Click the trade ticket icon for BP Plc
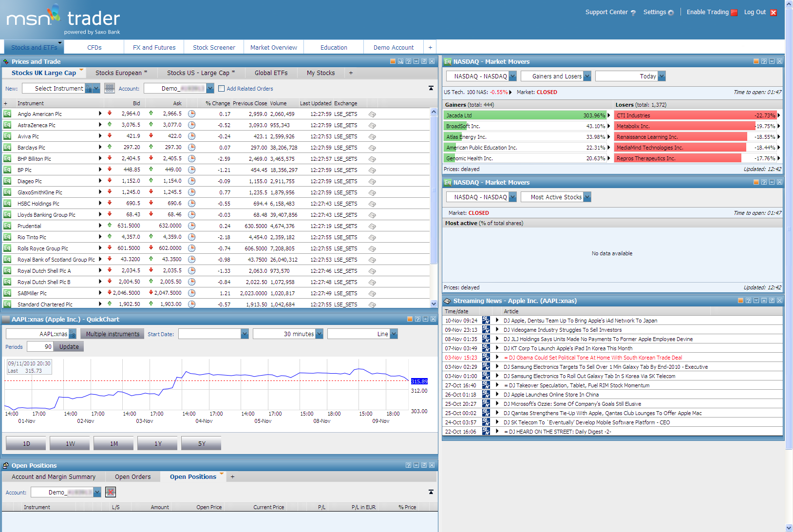This screenshot has height=532, width=793. pos(372,170)
